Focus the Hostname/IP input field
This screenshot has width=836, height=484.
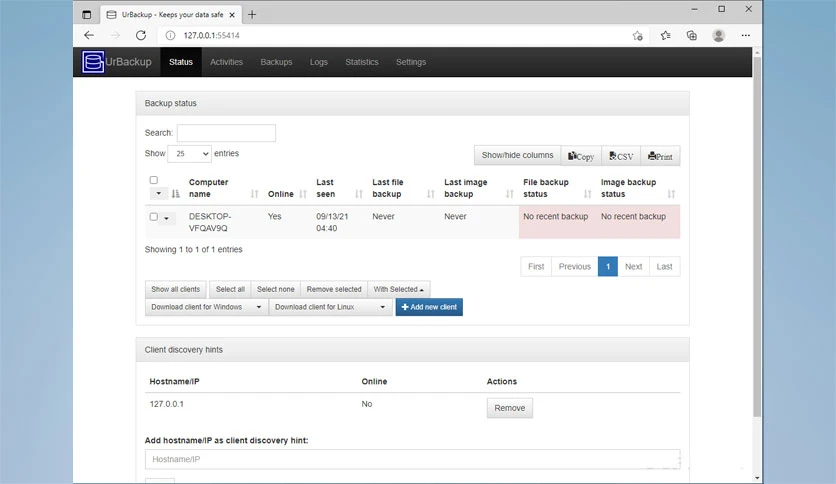tap(412, 459)
